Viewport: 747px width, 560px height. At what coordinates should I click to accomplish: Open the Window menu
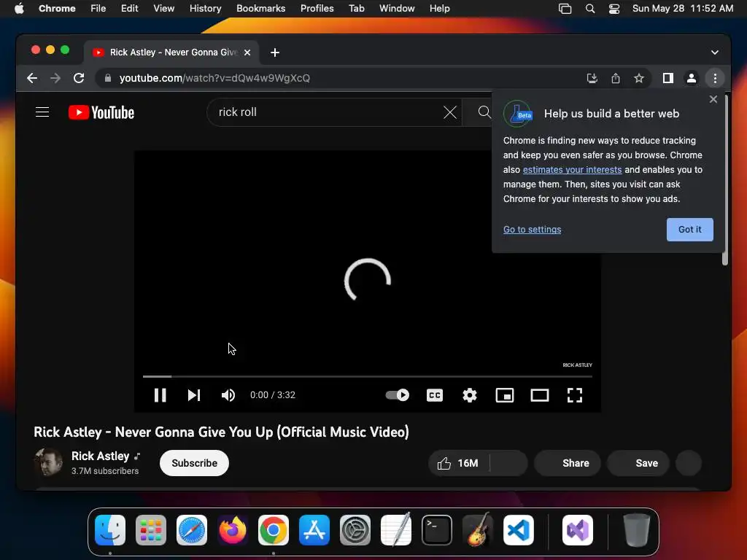397,8
